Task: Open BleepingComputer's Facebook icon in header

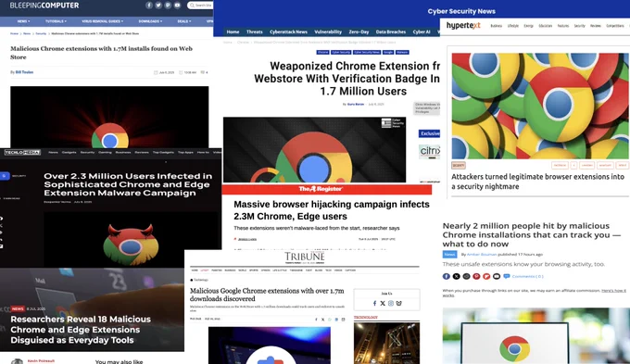Action: pos(149,6)
